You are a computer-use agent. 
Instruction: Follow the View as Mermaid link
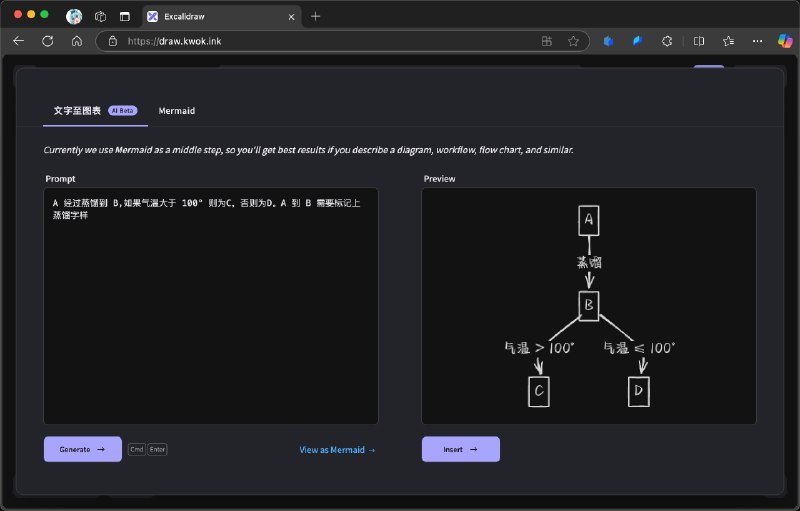[x=337, y=450]
